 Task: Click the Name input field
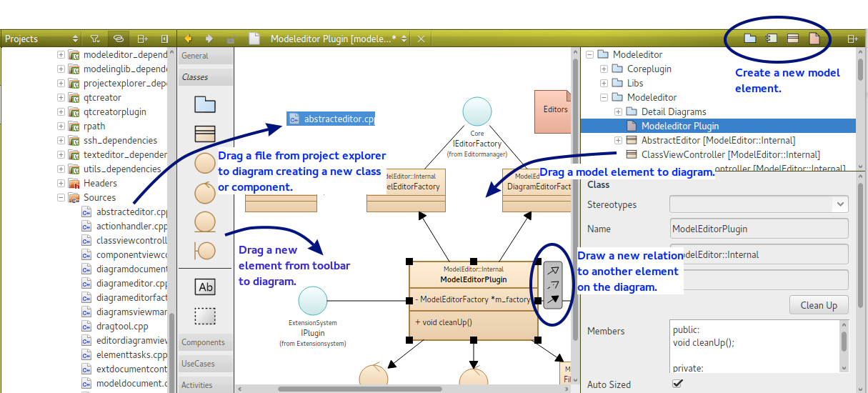758,229
